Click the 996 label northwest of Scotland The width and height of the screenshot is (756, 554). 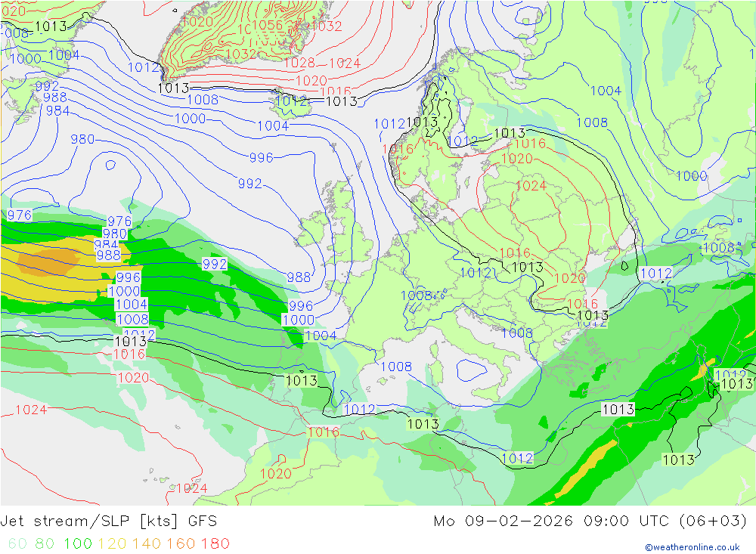pos(262,158)
